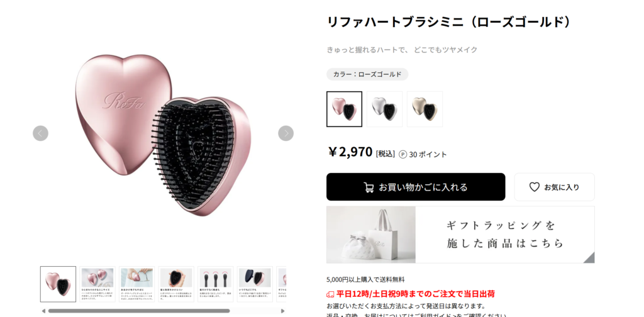Click the next image arrow on the product photo
This screenshot has height=317, width=644.
click(x=286, y=133)
